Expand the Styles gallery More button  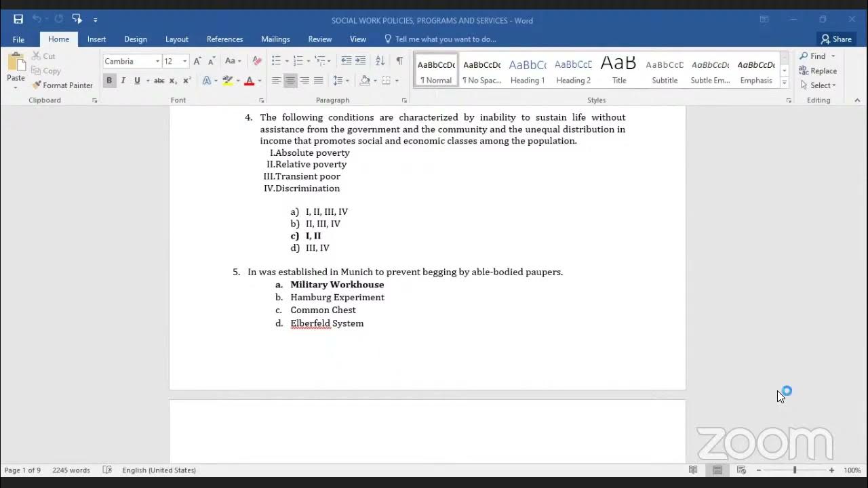point(785,82)
